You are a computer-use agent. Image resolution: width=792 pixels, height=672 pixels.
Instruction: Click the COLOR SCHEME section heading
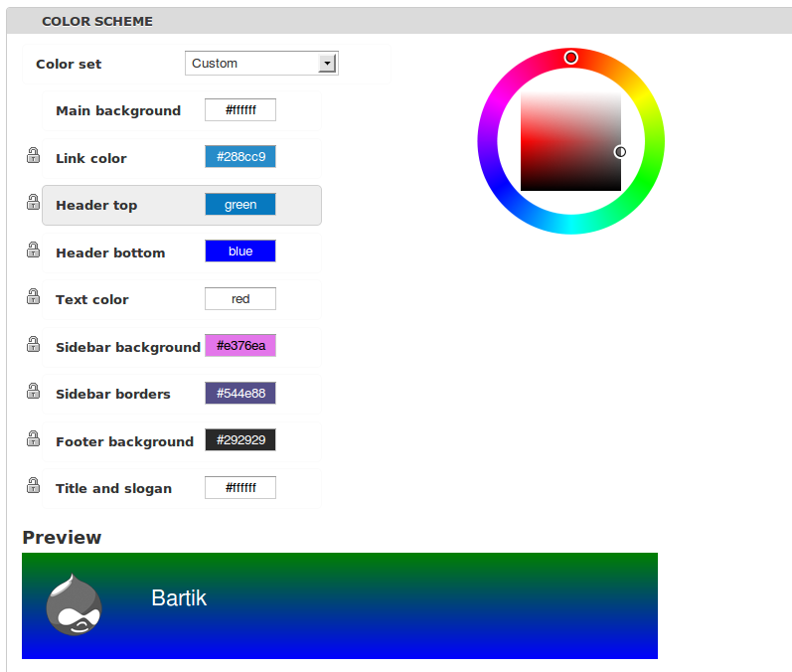click(x=97, y=21)
